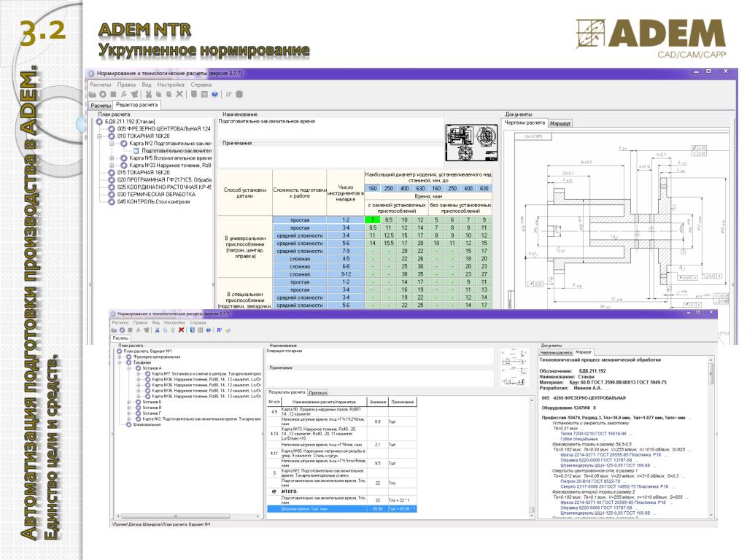747x560 pixels.
Task: Click green highlighted cell with value 7
Action: click(x=373, y=220)
